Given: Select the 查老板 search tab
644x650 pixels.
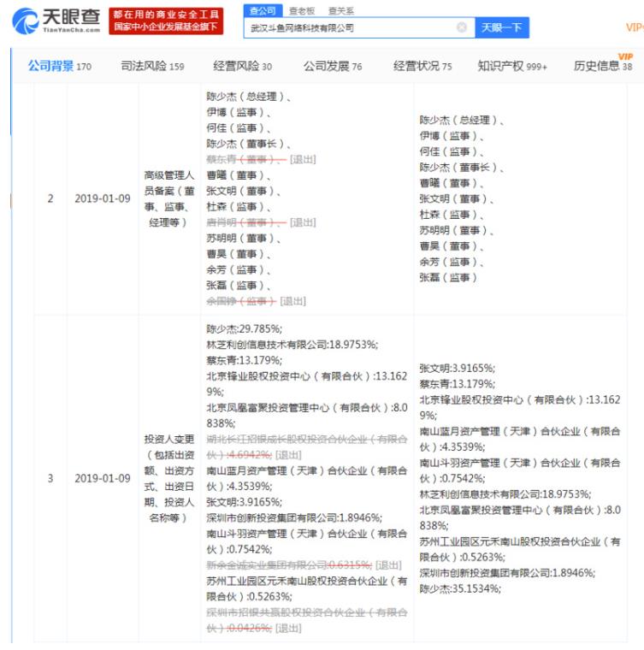Looking at the screenshot, I should [302, 11].
